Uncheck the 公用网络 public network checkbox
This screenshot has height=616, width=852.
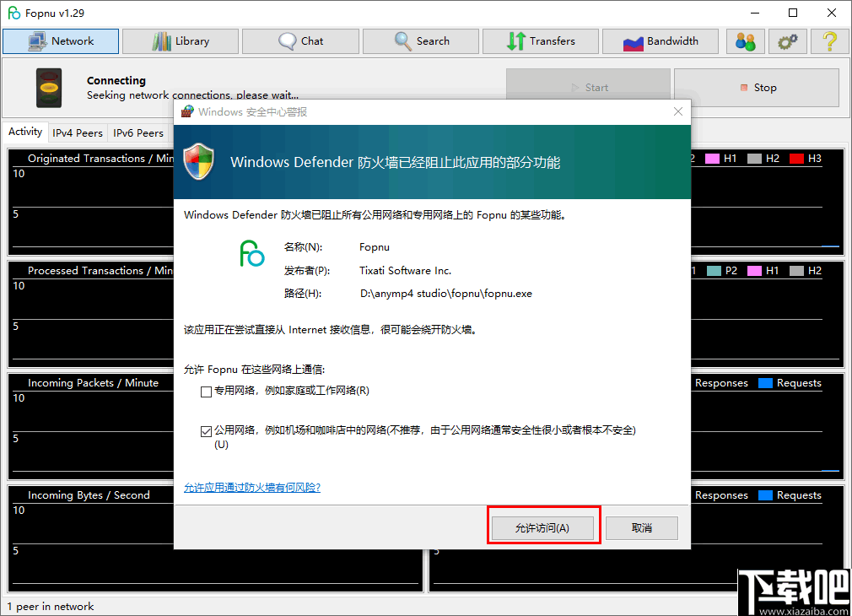[206, 430]
